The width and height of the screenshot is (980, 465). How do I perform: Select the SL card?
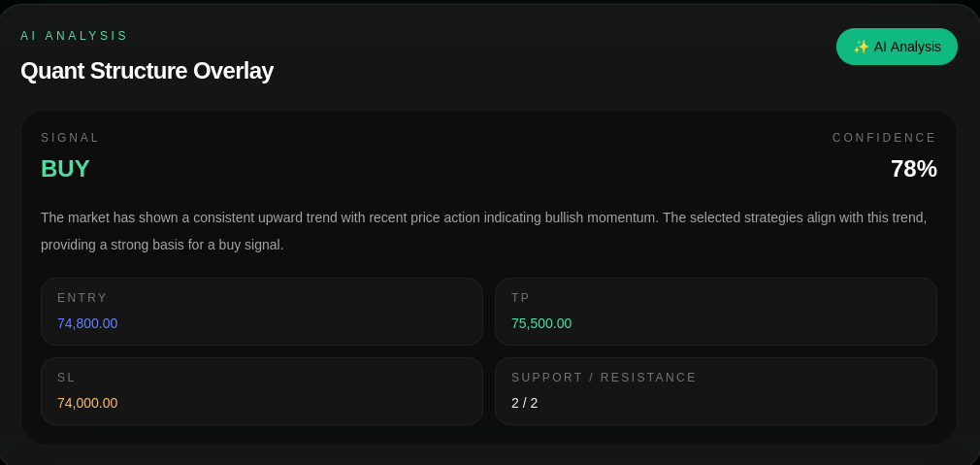click(x=262, y=391)
